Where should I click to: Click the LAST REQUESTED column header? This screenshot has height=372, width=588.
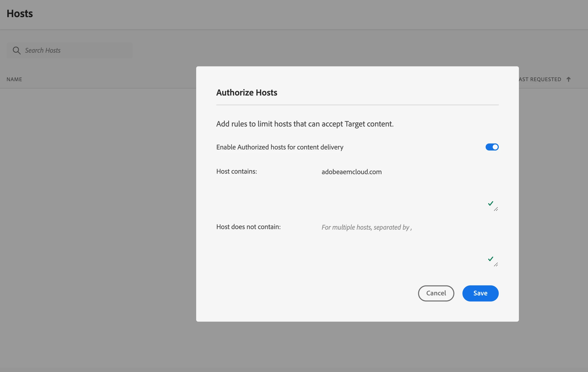coord(540,79)
